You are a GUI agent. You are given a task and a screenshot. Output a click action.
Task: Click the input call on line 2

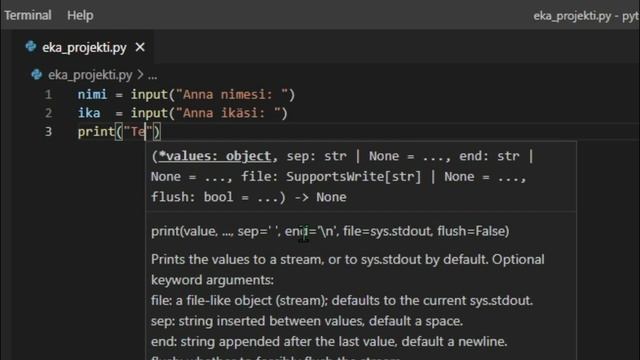pos(149,113)
